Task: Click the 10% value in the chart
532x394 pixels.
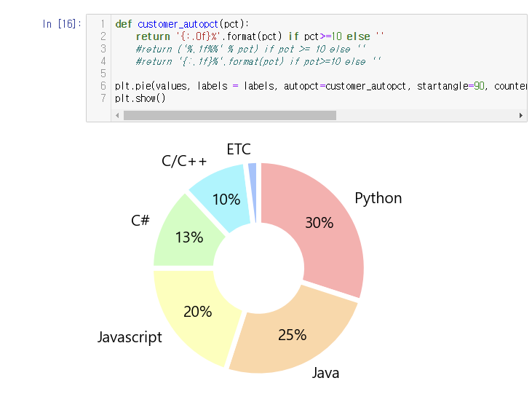Action: (226, 200)
